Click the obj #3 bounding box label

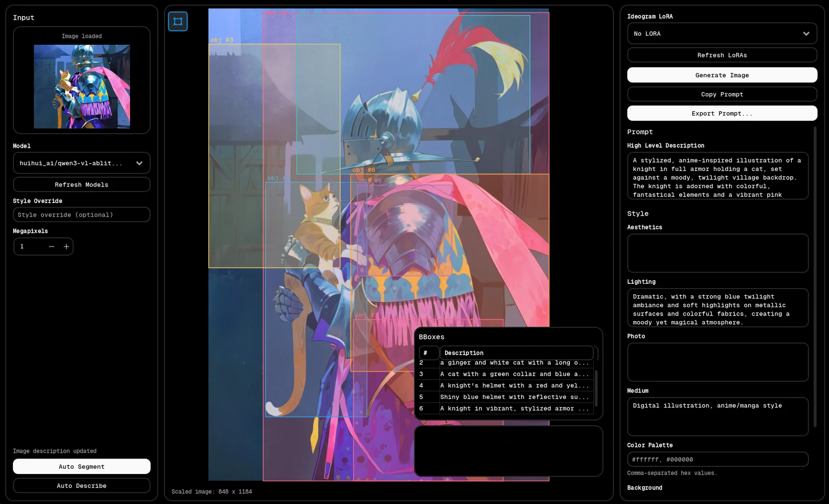(222, 40)
